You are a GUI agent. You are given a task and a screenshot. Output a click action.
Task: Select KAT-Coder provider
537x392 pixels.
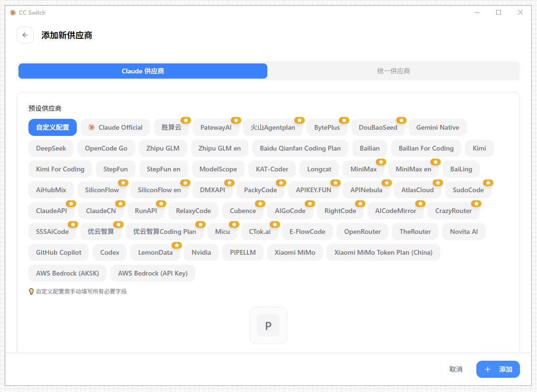(272, 169)
